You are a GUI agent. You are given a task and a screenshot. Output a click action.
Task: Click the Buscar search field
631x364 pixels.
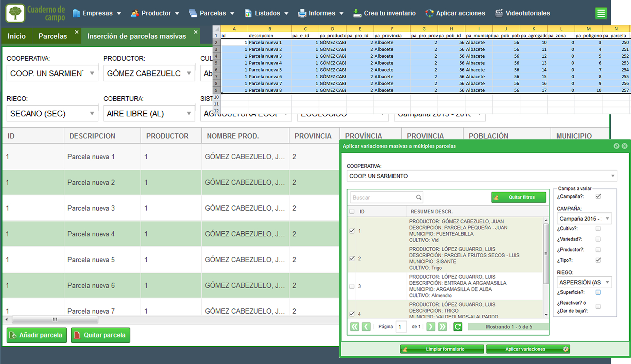386,197
